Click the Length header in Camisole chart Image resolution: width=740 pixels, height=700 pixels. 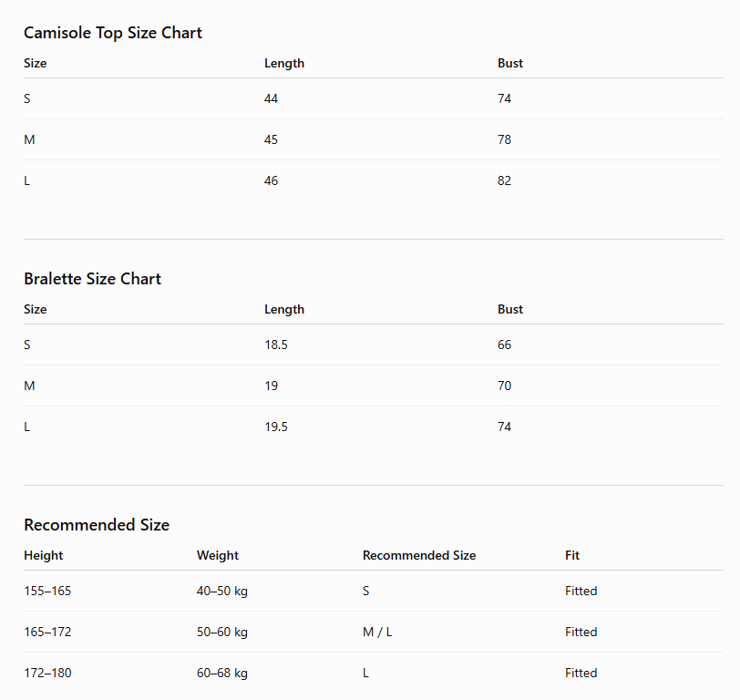(x=284, y=63)
